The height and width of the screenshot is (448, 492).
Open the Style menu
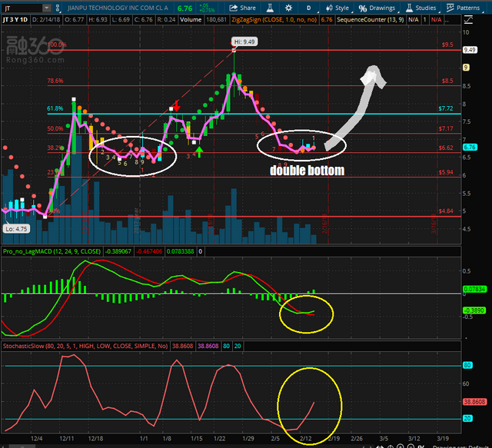[x=337, y=8]
